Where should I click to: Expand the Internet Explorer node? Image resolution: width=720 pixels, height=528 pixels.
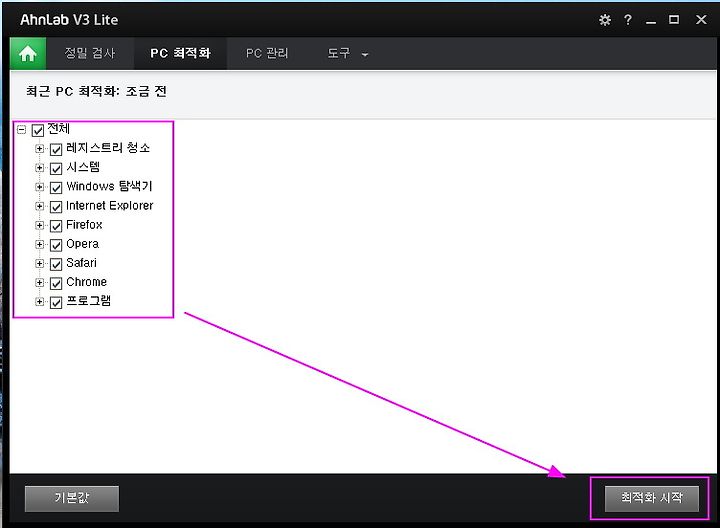pyautogui.click(x=39, y=206)
